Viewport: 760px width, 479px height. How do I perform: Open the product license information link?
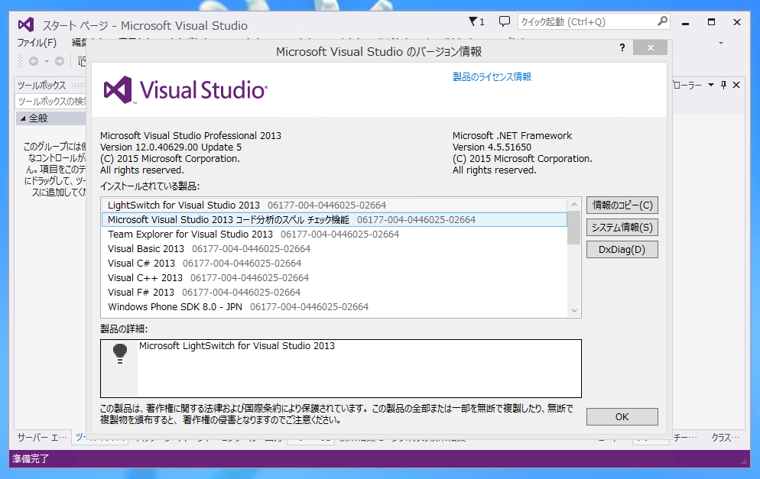click(492, 77)
